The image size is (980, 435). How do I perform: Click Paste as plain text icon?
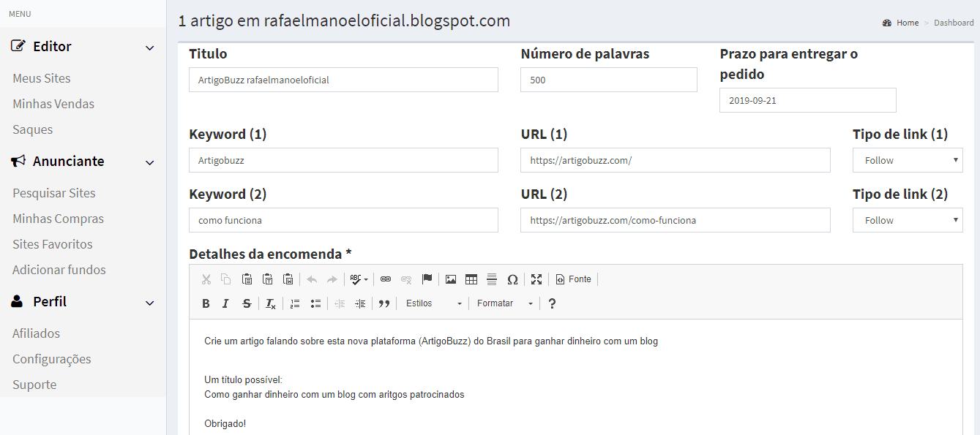(x=268, y=279)
